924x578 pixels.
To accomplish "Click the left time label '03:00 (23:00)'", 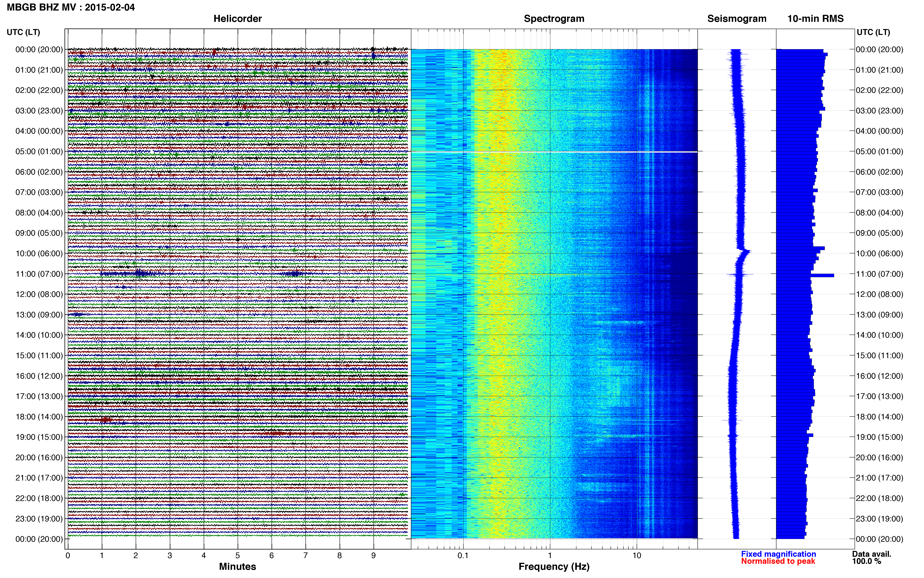I will coord(39,111).
